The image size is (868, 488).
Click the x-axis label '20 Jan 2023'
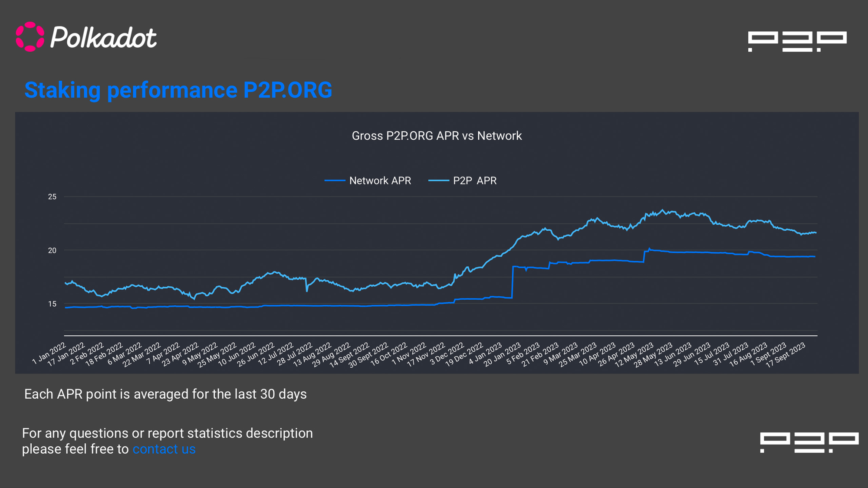point(502,354)
